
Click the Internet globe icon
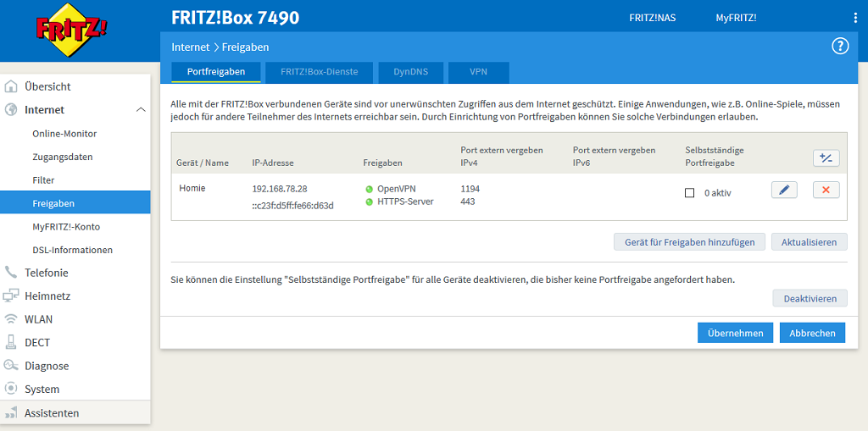click(10, 109)
